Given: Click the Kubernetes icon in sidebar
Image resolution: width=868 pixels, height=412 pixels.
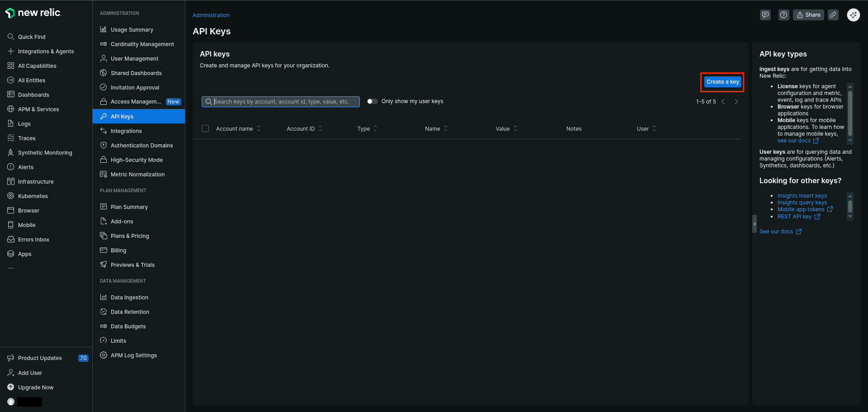Looking at the screenshot, I should (x=11, y=196).
